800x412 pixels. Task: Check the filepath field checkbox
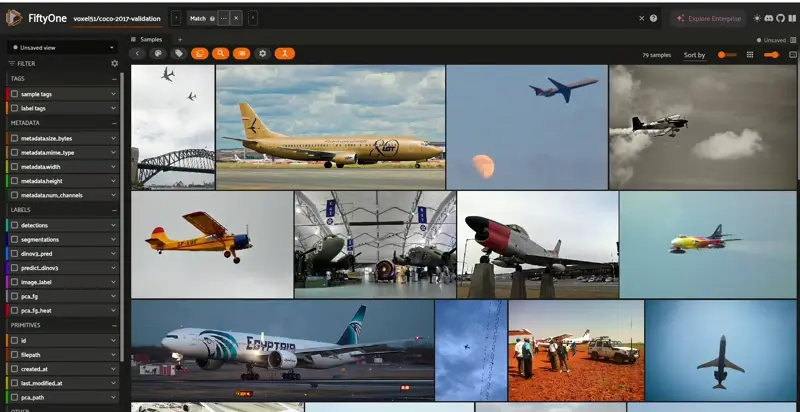point(15,354)
